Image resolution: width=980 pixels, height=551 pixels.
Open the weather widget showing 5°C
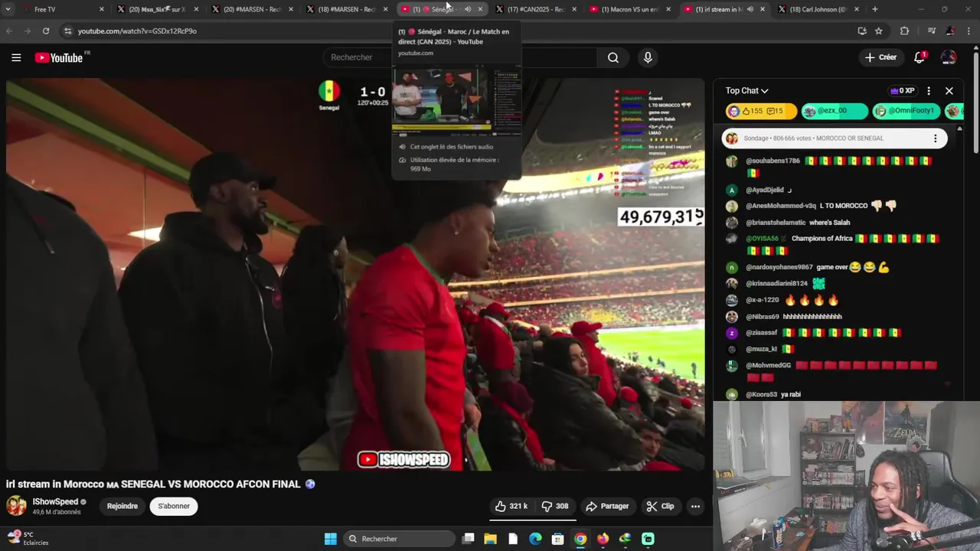point(28,538)
